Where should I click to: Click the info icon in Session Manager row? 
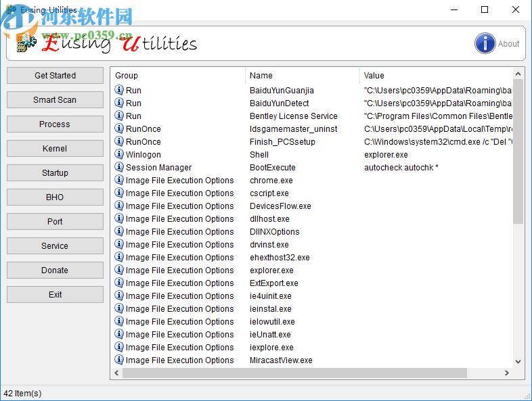[118, 167]
